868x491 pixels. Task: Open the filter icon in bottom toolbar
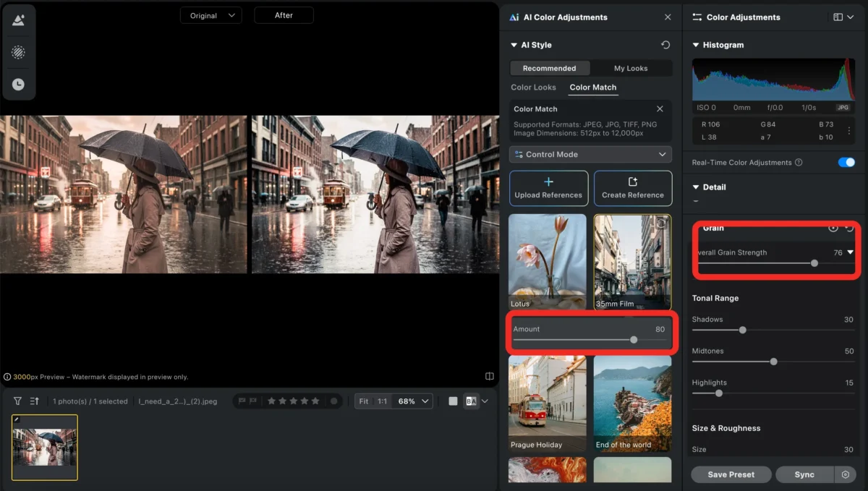pyautogui.click(x=16, y=401)
